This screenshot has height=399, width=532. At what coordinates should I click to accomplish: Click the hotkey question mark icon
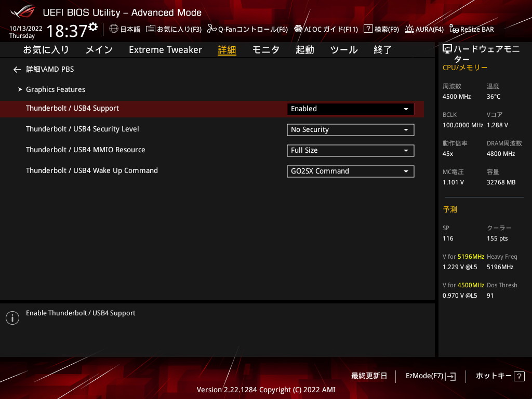519,376
